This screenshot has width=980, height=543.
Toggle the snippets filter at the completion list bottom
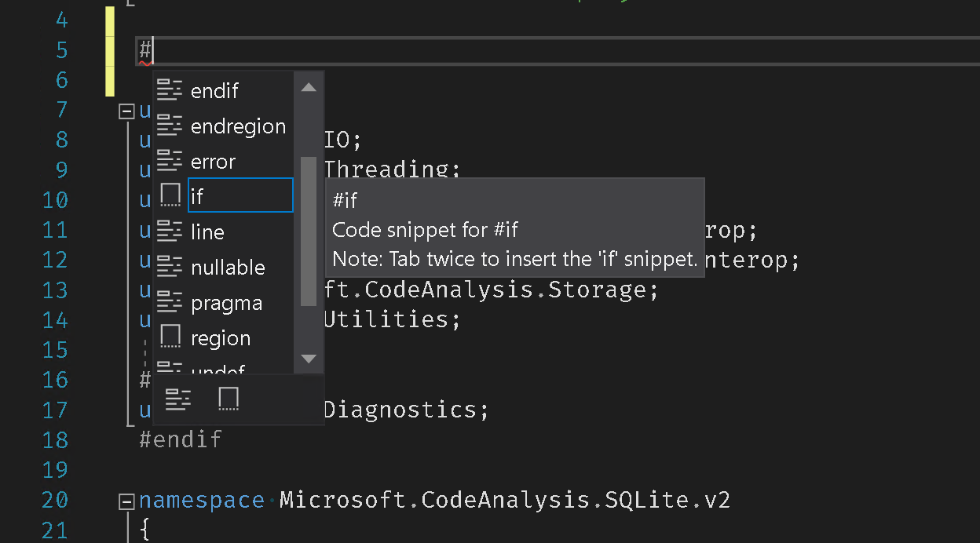tap(228, 399)
